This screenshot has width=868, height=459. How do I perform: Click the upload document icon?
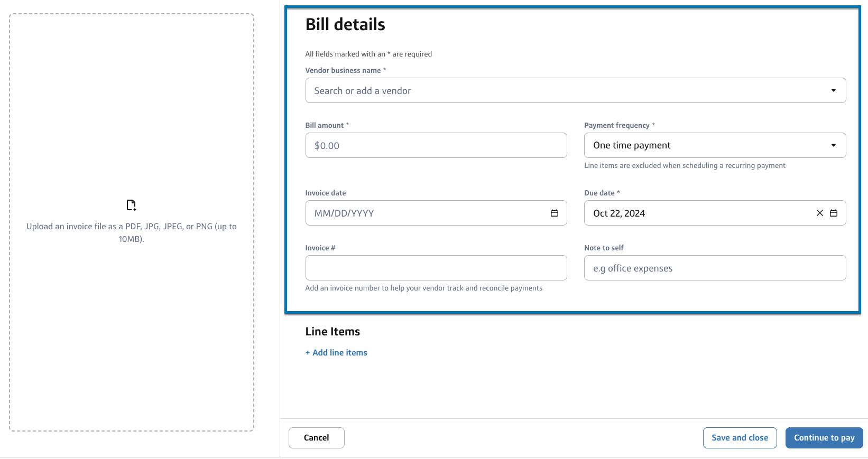131,205
